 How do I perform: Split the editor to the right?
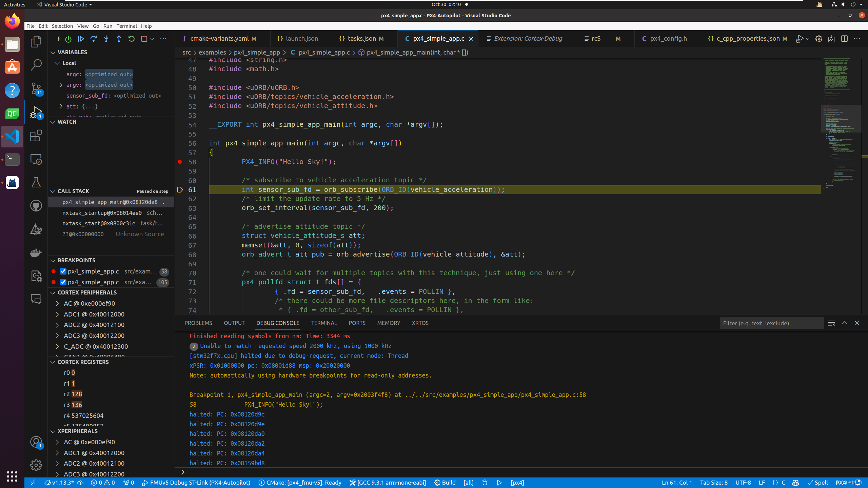[x=844, y=39]
